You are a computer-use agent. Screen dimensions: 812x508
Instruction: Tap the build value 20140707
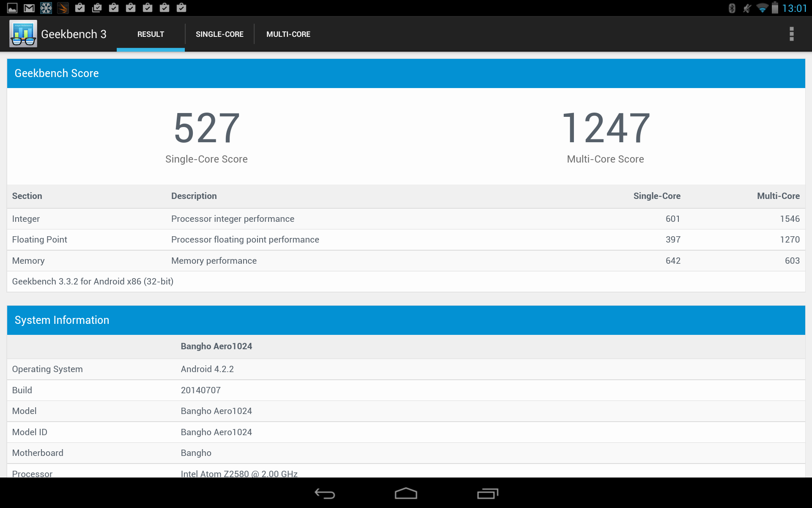(x=201, y=390)
